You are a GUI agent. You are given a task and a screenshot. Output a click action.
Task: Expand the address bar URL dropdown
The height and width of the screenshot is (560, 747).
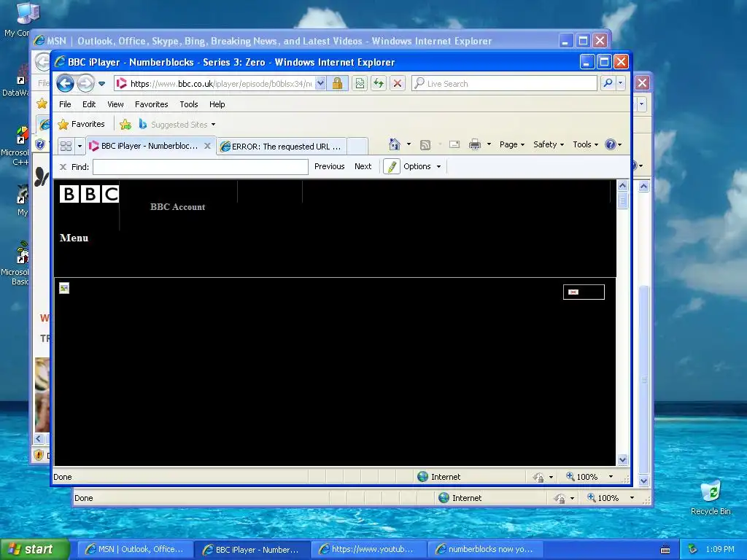click(x=321, y=83)
